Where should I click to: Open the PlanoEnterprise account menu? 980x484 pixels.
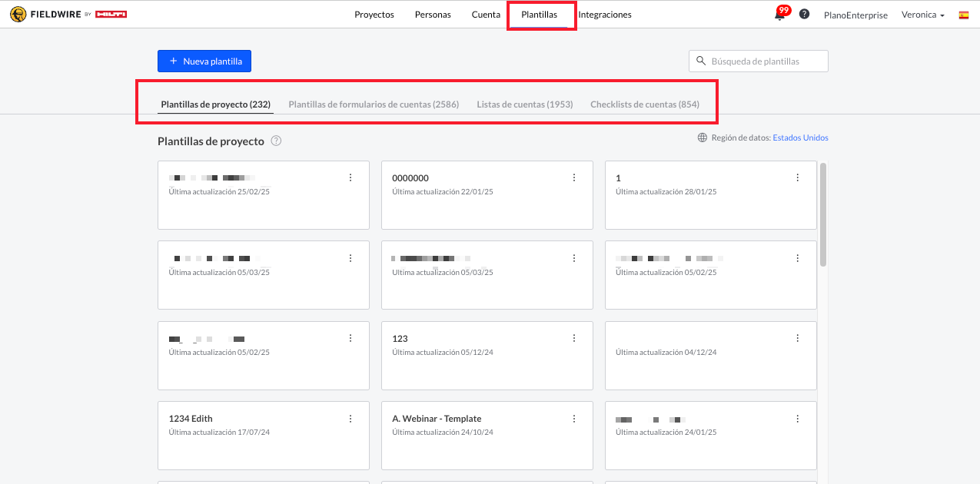(x=855, y=15)
